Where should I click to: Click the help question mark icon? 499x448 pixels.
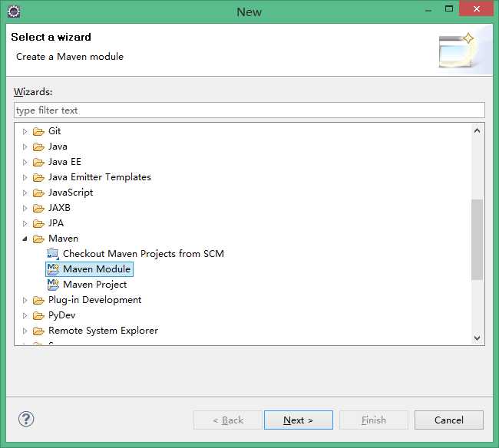(26, 419)
